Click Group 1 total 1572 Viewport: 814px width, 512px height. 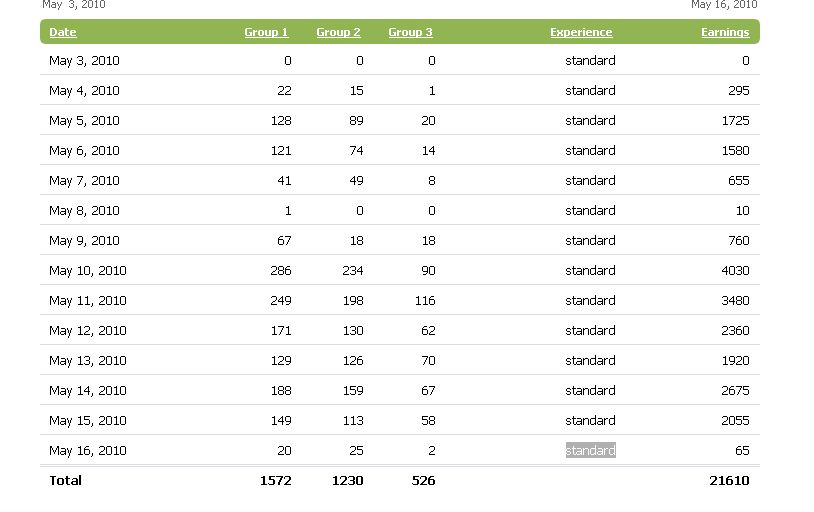(275, 481)
